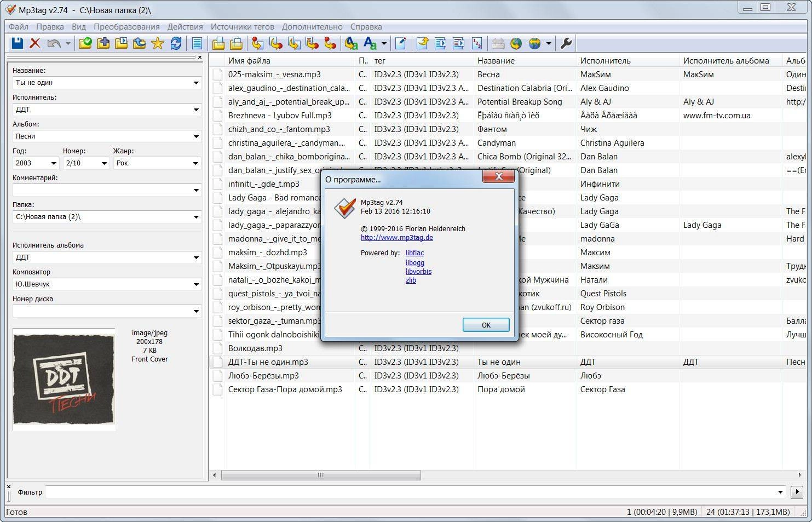This screenshot has height=522, width=812.
Task: Click the Фильтр text input field
Action: (x=416, y=492)
